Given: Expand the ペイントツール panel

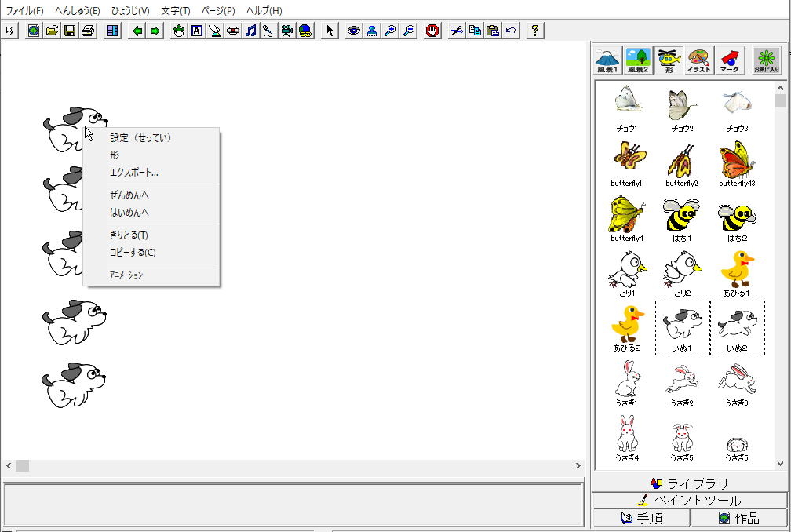Looking at the screenshot, I should [x=689, y=501].
